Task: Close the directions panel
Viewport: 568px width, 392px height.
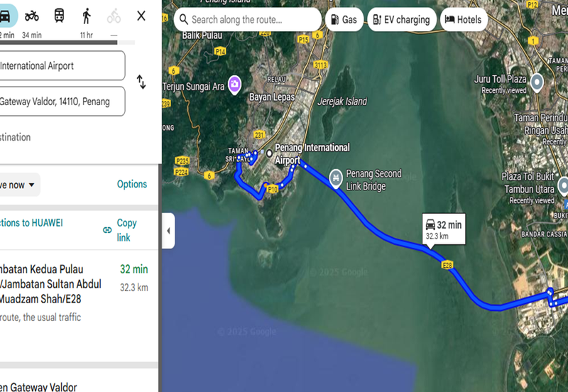Action: 141,16
